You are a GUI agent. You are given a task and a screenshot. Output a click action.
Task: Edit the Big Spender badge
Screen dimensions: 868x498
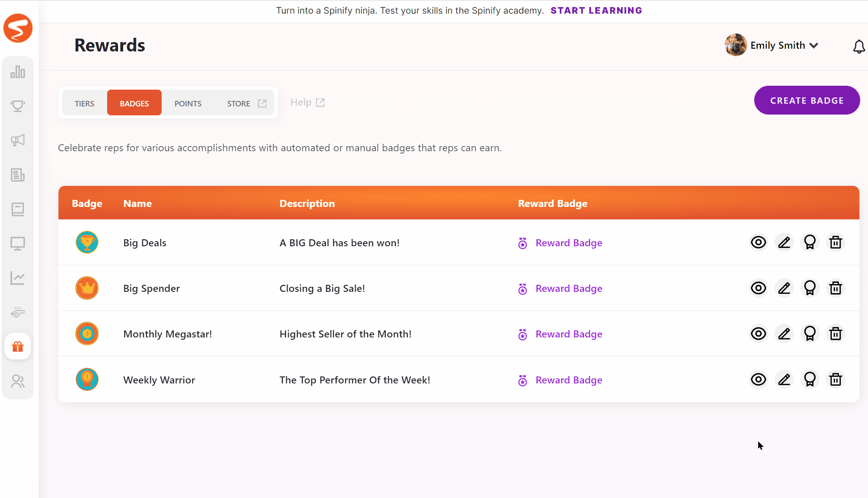point(784,288)
